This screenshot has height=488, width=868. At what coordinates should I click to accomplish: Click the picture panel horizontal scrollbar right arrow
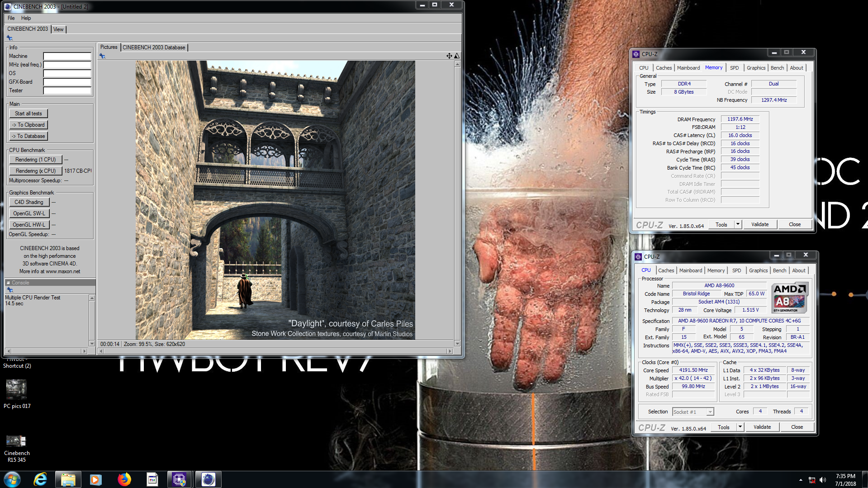tap(450, 351)
